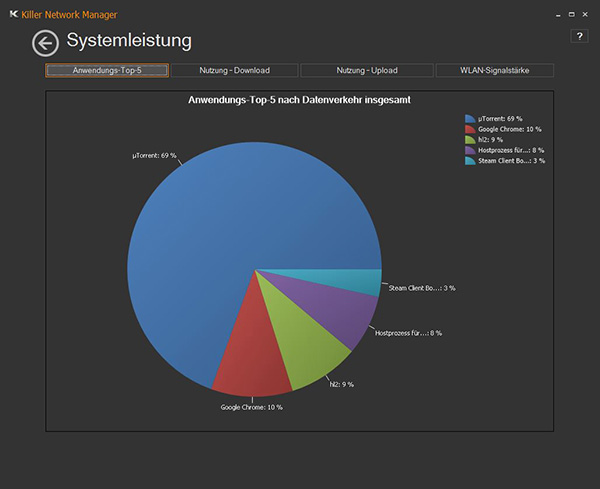Click the chart title 'Anwendungs-Top-5 nach Datenverkehr insgesamt'
Viewport: 600px width, 489px height.
[x=299, y=100]
